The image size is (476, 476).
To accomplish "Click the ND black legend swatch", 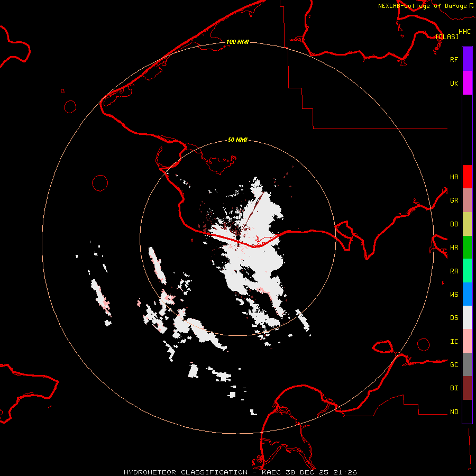I will pyautogui.click(x=467, y=411).
